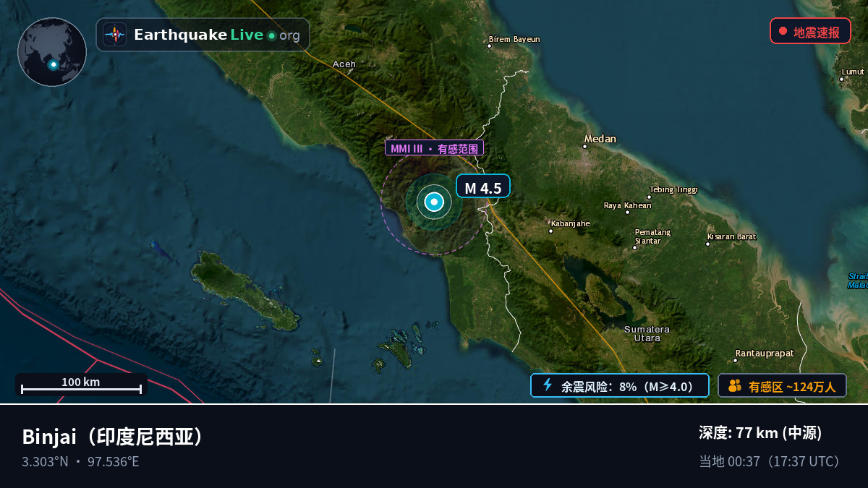The width and height of the screenshot is (868, 488).
Task: Select the Tebing Tinggi label
Action: 673,189
